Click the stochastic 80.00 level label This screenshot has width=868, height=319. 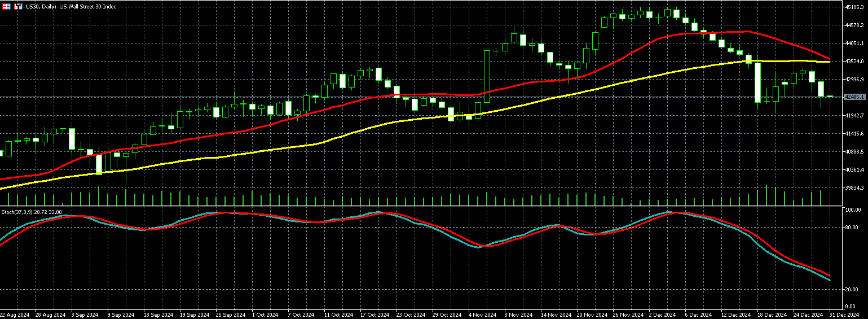[x=853, y=228]
